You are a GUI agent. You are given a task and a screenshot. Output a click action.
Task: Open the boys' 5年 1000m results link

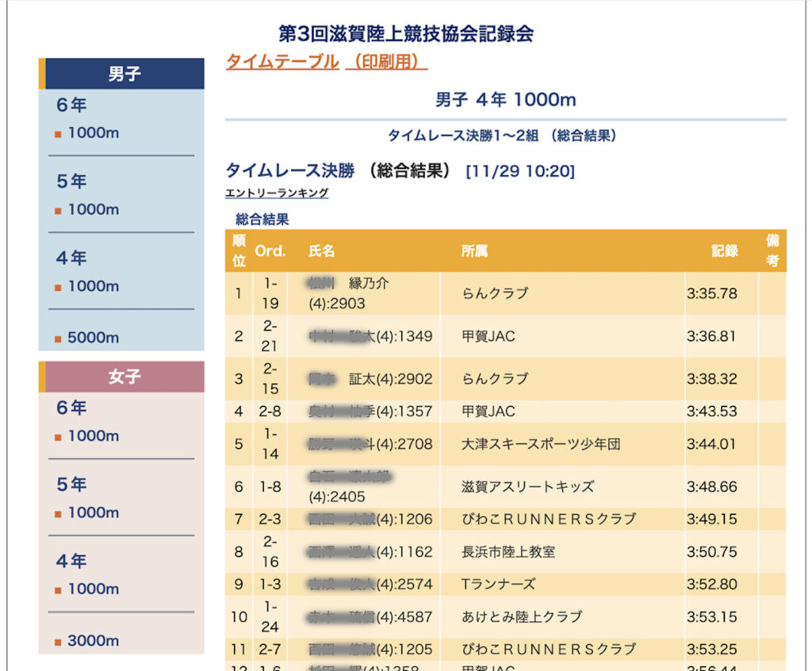tap(93, 210)
